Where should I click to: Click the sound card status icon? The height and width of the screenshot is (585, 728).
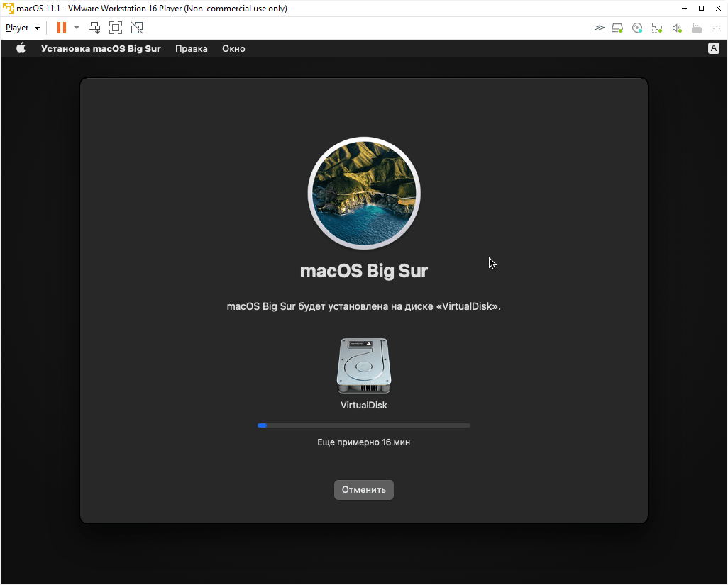(x=677, y=28)
